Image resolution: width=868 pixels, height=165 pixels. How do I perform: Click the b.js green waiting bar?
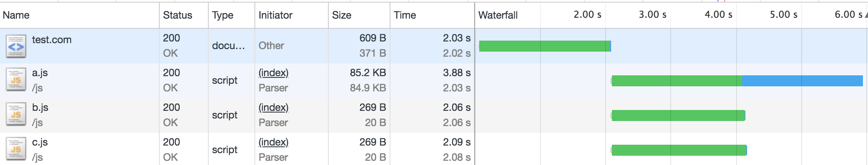(x=678, y=115)
